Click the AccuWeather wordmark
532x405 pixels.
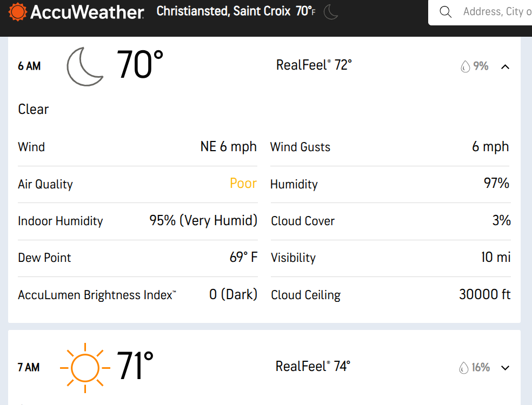pyautogui.click(x=87, y=12)
